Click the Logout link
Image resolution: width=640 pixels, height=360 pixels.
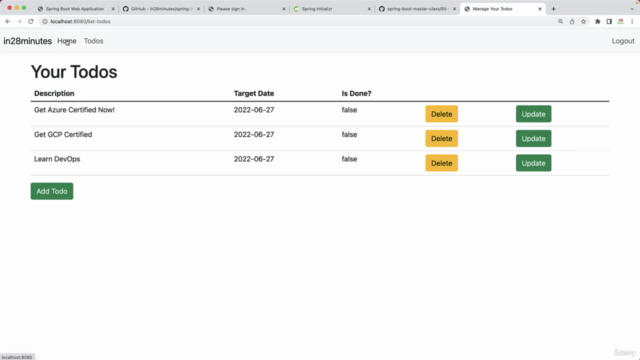tap(623, 41)
